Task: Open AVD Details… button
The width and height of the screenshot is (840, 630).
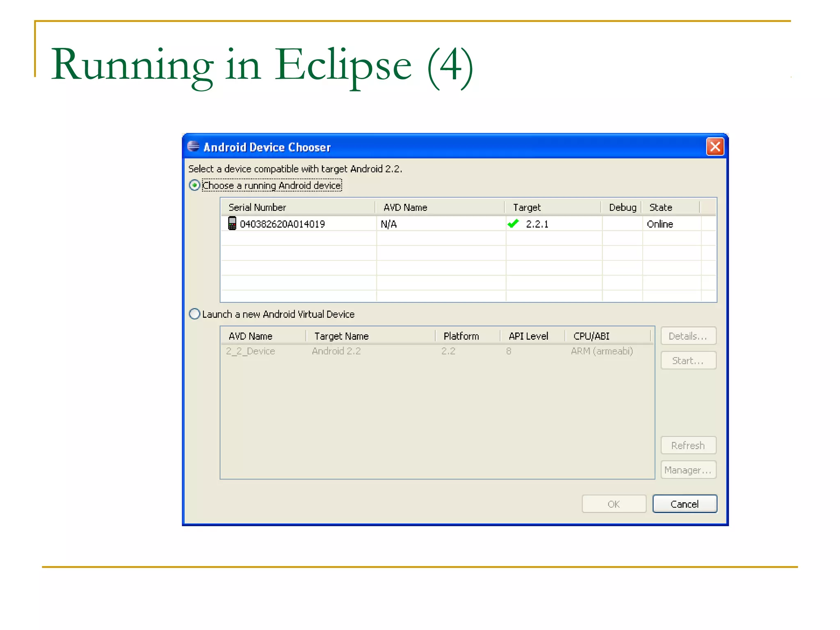Action: click(x=688, y=336)
